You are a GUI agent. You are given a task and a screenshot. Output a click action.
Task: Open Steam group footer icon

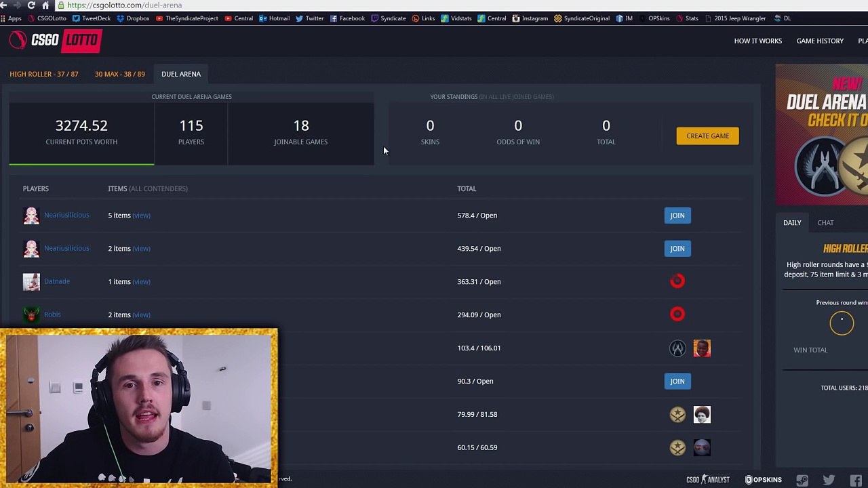click(x=802, y=480)
